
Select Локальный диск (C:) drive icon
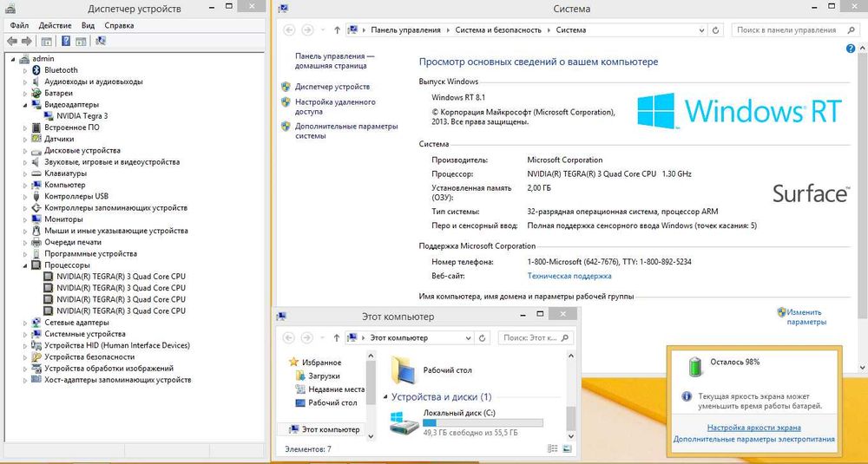click(x=403, y=422)
